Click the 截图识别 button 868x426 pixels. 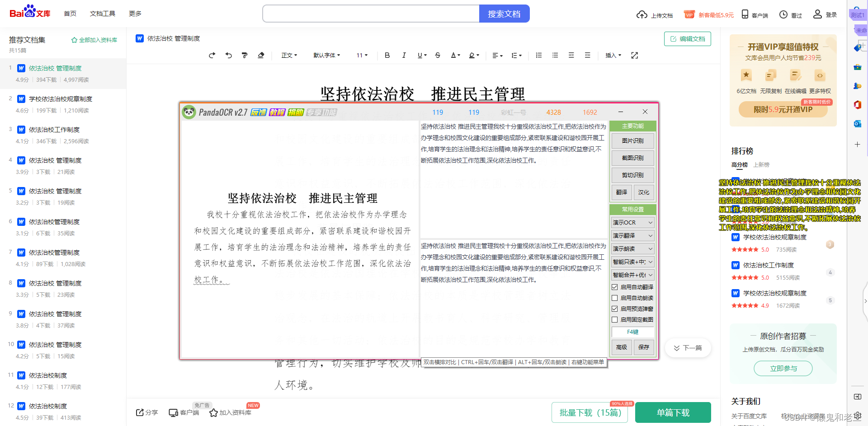click(x=633, y=158)
